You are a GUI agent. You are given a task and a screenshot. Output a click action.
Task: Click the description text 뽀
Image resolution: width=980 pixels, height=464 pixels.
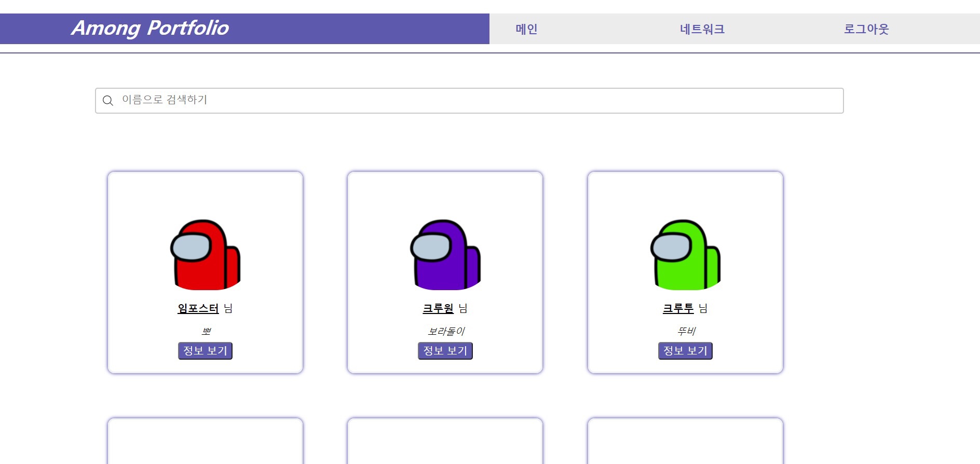click(206, 331)
